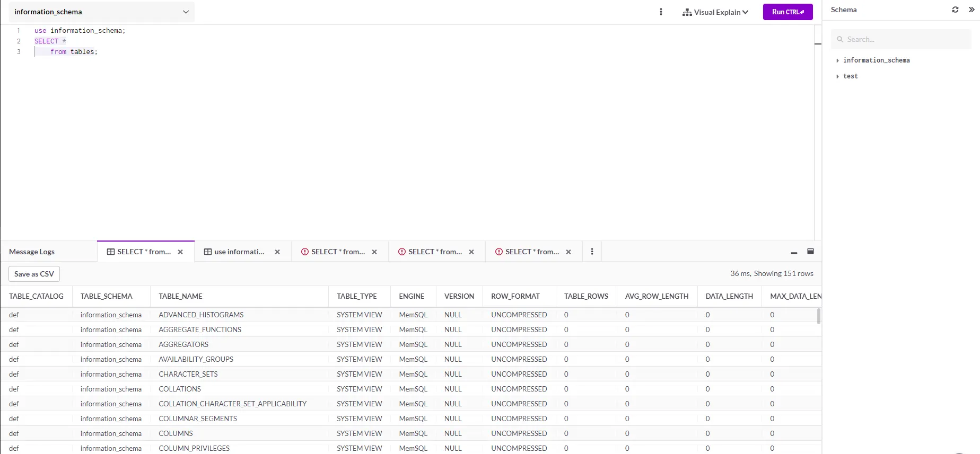The height and width of the screenshot is (454, 980).
Task: Open result tabs overflow menu
Action: (x=592, y=252)
